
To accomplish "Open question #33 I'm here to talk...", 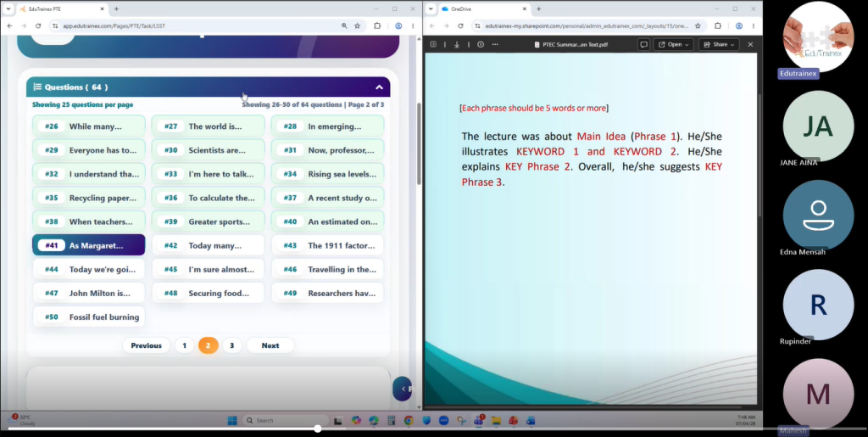I will coord(209,174).
